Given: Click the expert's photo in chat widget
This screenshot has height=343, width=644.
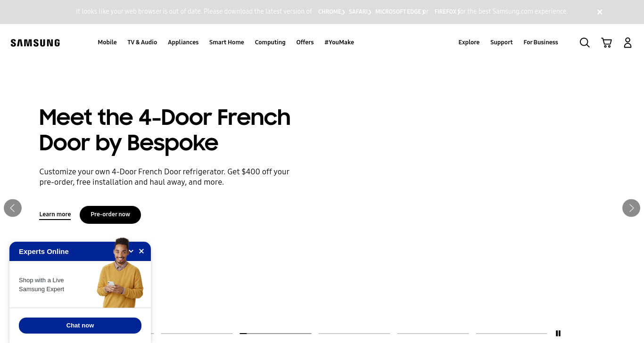Looking at the screenshot, I should pos(120,273).
